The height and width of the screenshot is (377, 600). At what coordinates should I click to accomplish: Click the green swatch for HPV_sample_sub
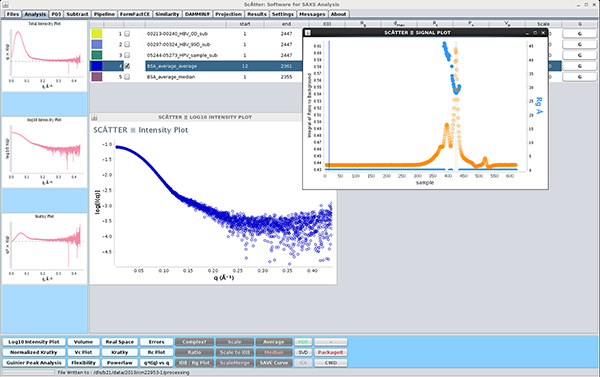tap(97, 55)
